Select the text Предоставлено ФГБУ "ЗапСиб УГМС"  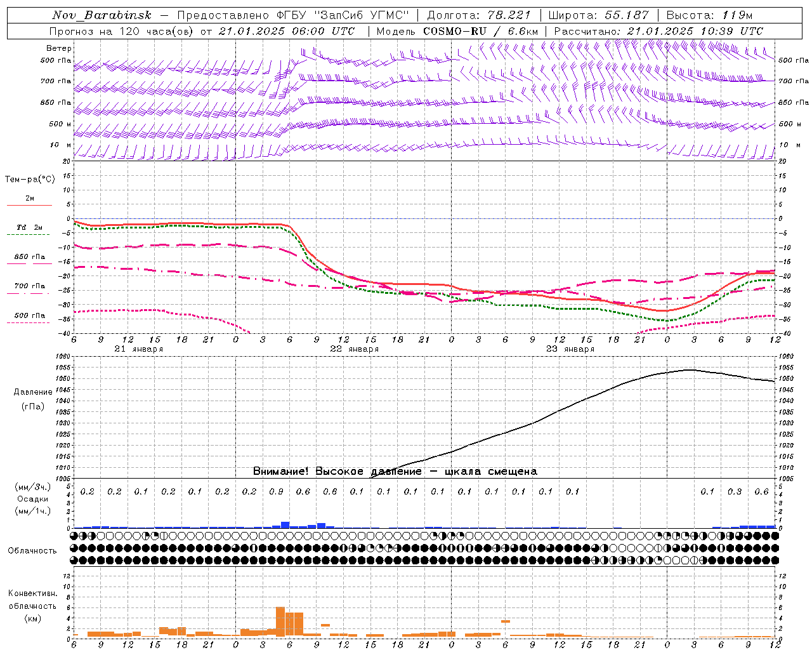pyautogui.click(x=293, y=15)
